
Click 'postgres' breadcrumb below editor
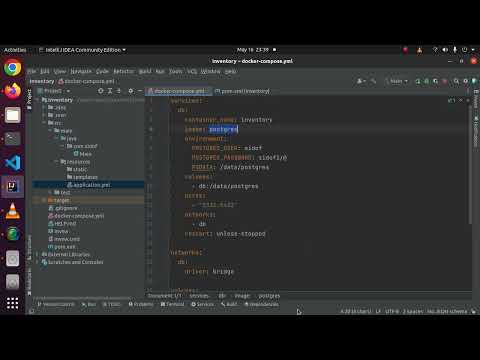click(x=269, y=296)
